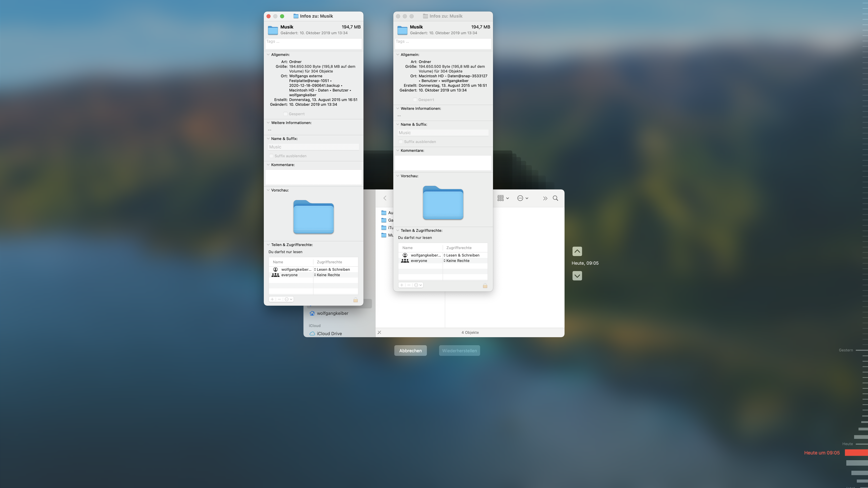Screen dimensions: 868x488
Task: Click the search magnifier in Finder toolbar
Action: coord(555,198)
